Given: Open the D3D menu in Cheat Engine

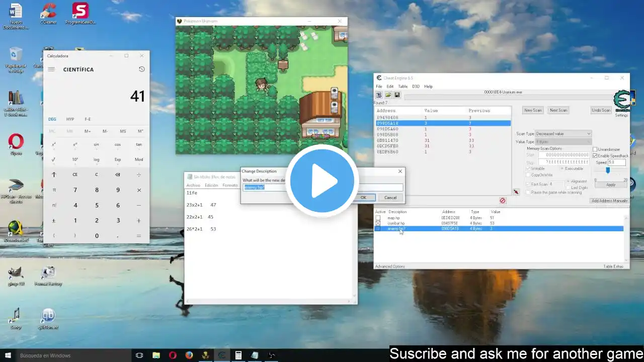Looking at the screenshot, I should coord(416,86).
